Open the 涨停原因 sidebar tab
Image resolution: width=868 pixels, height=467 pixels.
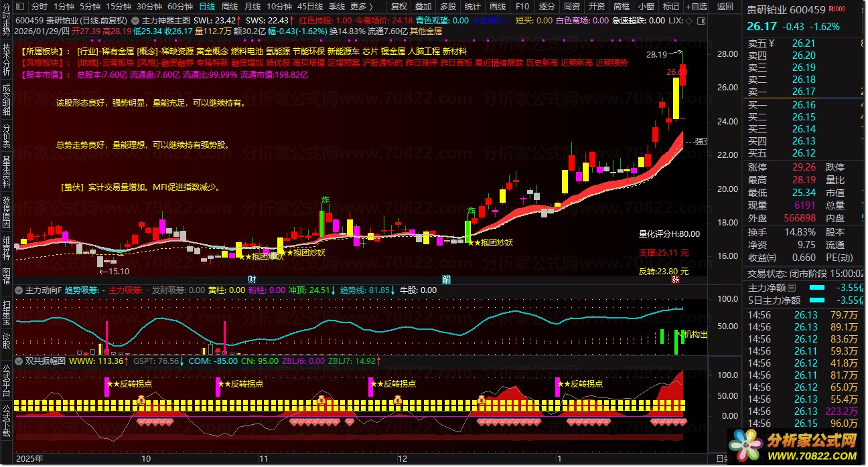[x=7, y=212]
